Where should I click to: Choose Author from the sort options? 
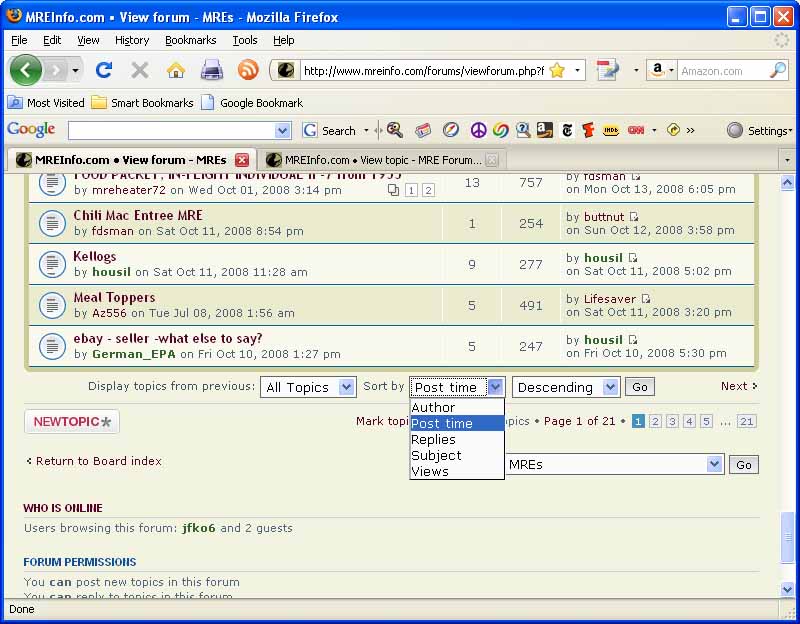(x=433, y=407)
